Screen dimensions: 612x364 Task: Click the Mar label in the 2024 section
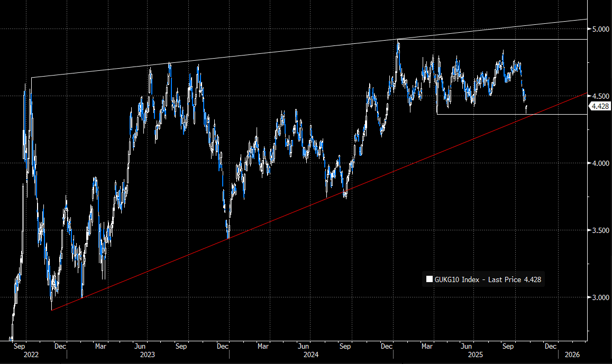[x=263, y=346]
